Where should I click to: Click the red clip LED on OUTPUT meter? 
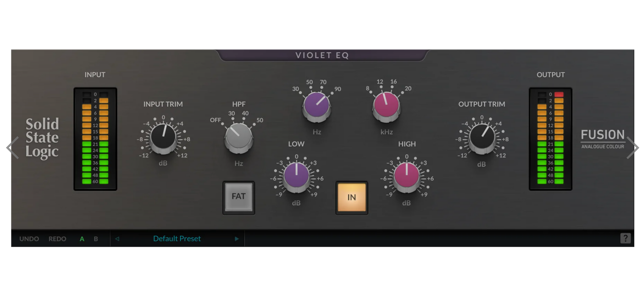pos(559,94)
